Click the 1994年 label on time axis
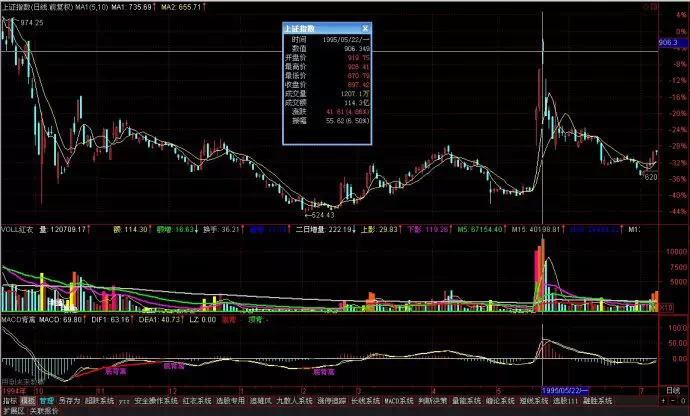 pos(13,391)
